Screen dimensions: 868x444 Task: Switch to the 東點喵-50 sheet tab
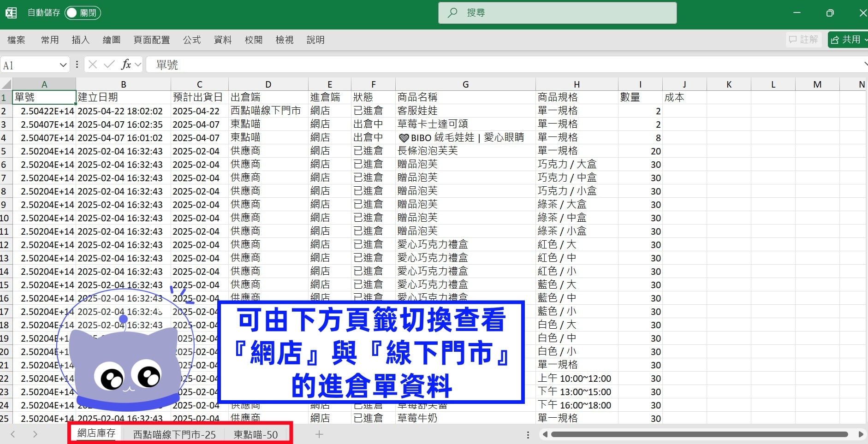pos(256,434)
